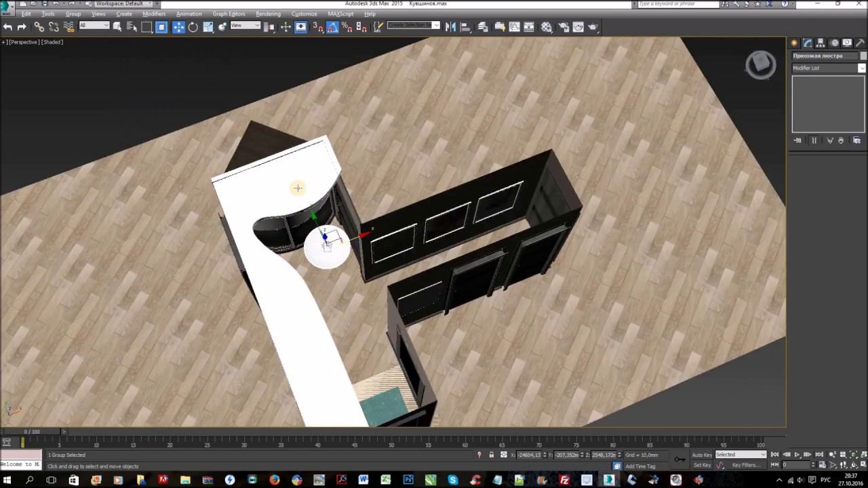Choose the Select Object tool
Screen dimensions: 868x488
tap(117, 27)
